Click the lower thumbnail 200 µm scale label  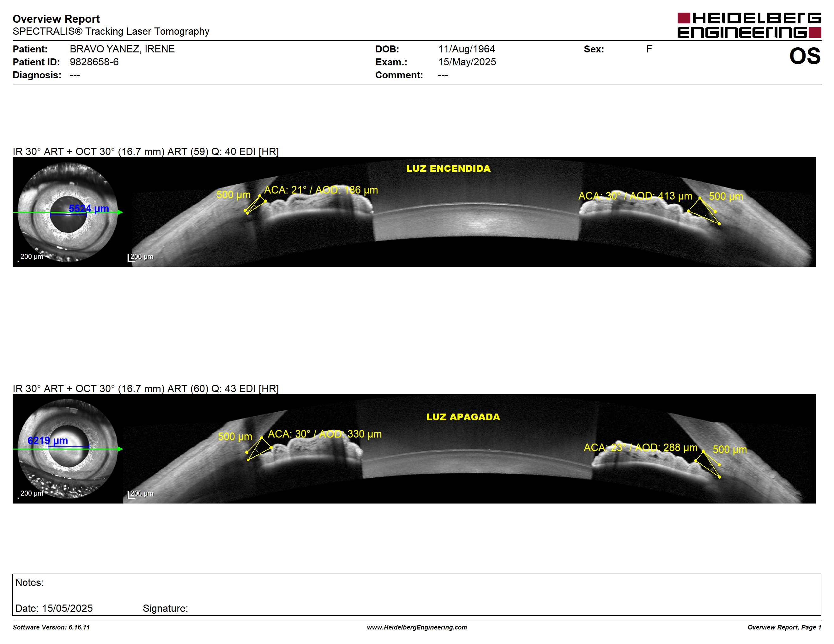click(31, 493)
